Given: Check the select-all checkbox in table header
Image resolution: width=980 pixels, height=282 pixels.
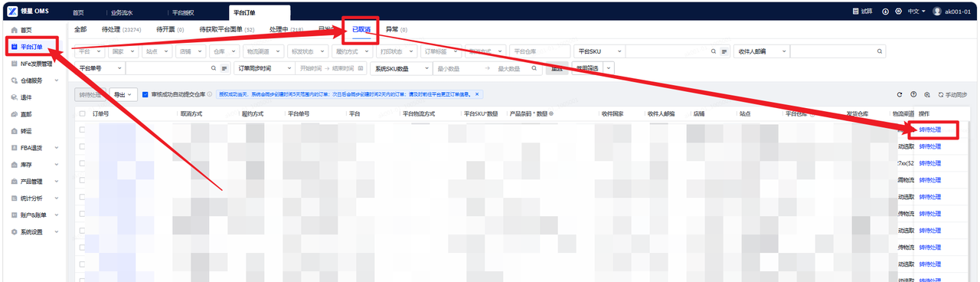Looking at the screenshot, I should [83, 113].
